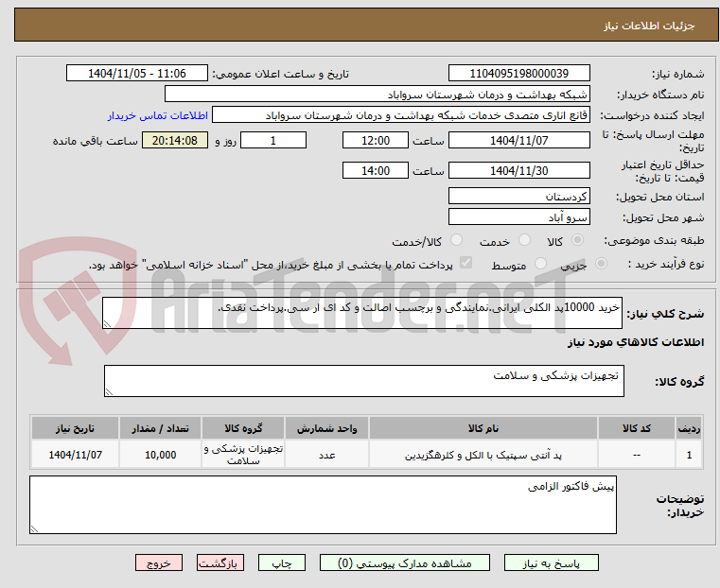
Task: Click the چاپ print button
Action: 282,563
